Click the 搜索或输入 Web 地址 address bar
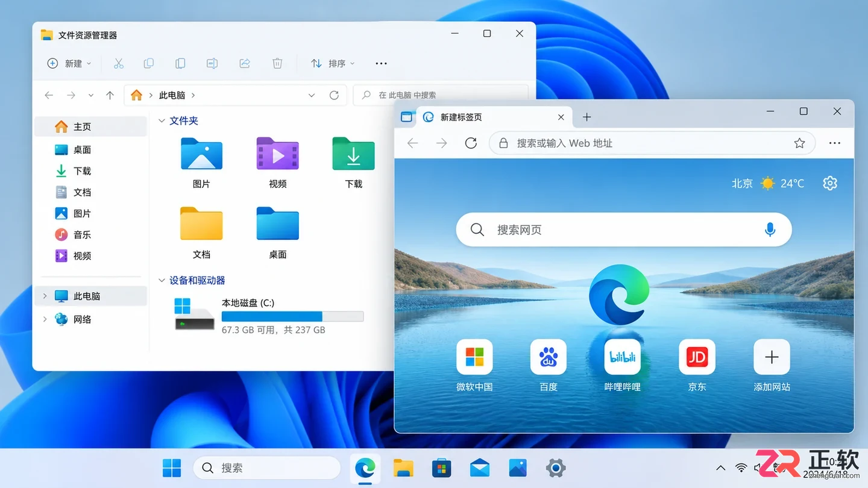 pyautogui.click(x=652, y=143)
